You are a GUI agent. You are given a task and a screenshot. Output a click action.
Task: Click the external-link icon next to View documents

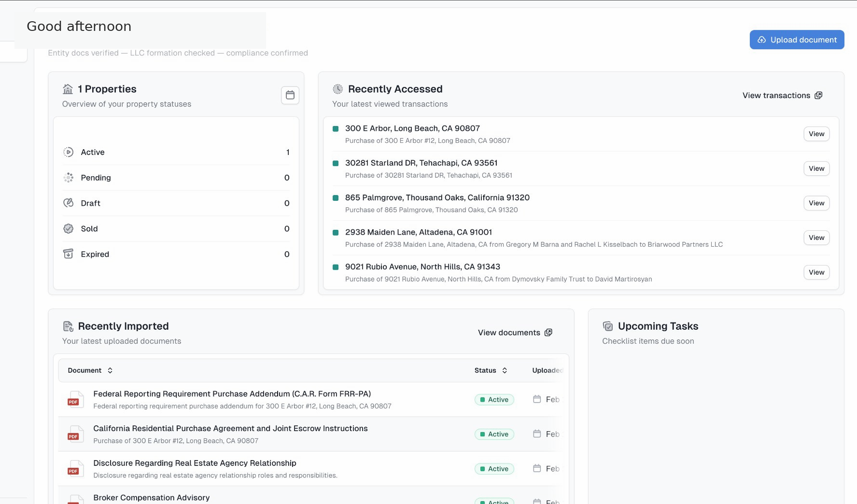pos(548,332)
